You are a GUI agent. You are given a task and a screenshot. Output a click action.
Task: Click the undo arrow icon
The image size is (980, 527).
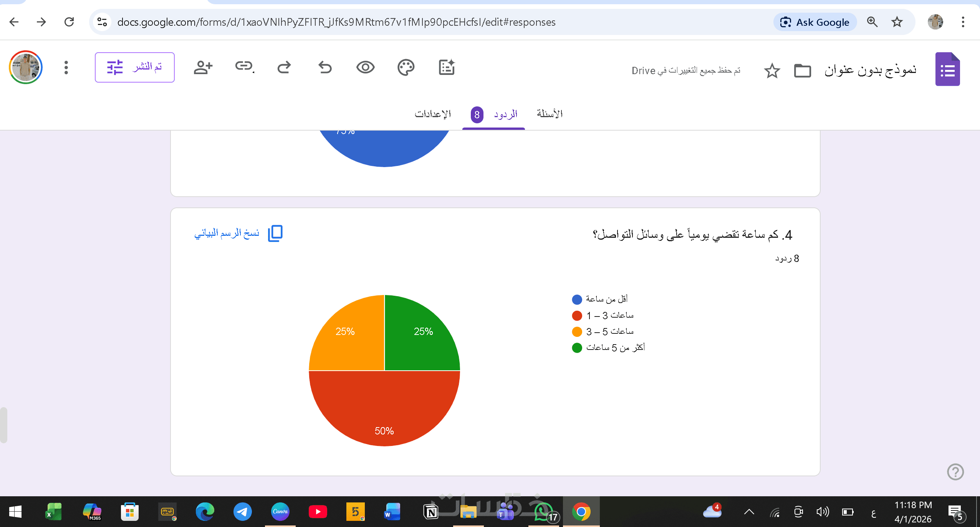325,68
